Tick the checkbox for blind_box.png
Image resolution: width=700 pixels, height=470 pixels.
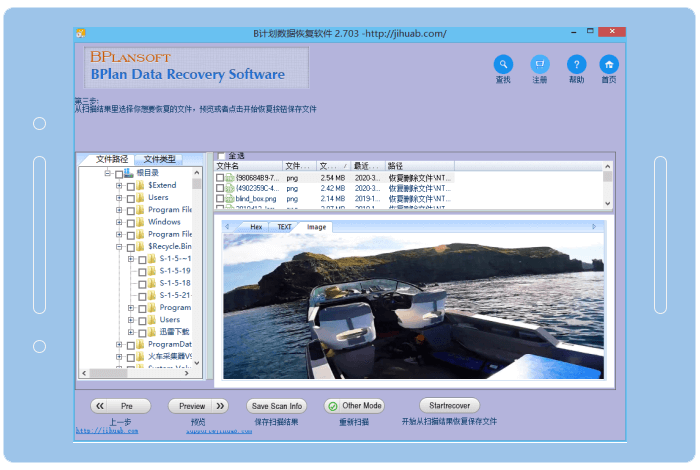pyautogui.click(x=220, y=199)
